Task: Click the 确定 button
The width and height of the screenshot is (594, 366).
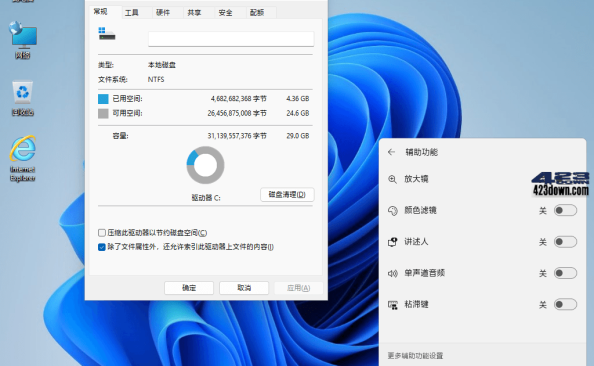Action: pos(189,288)
